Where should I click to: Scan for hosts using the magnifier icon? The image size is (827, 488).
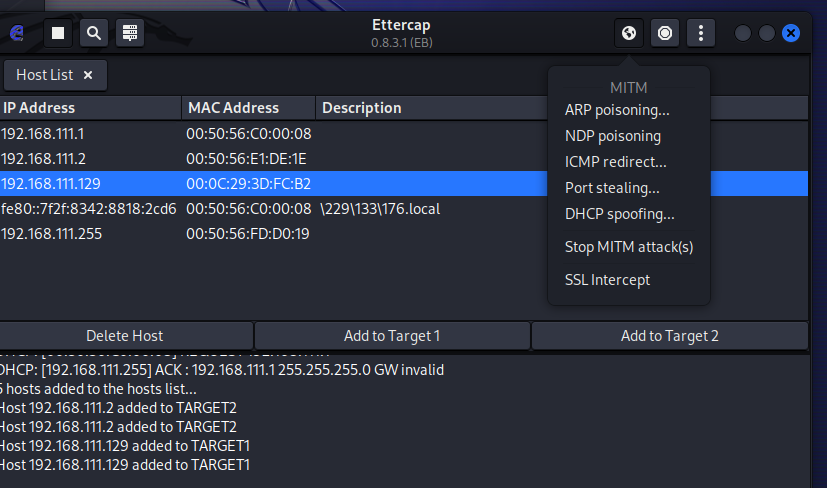[x=94, y=33]
